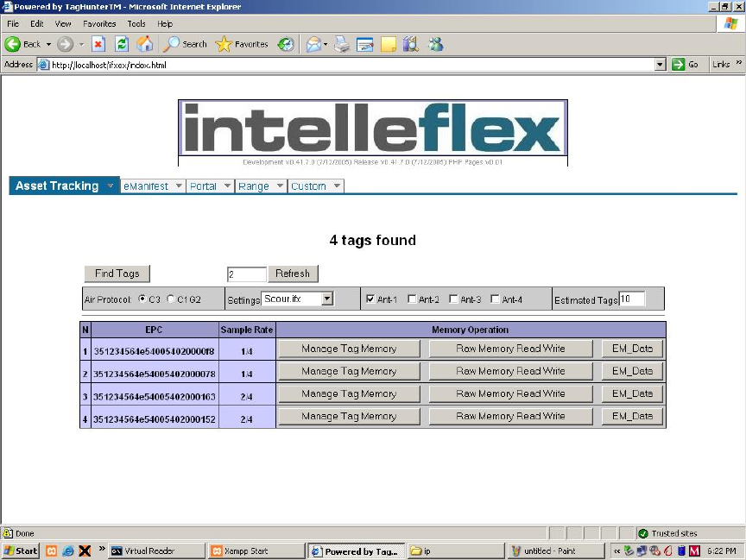Viewport: 746px width, 560px height.
Task: Open the File menu
Action: (x=13, y=24)
